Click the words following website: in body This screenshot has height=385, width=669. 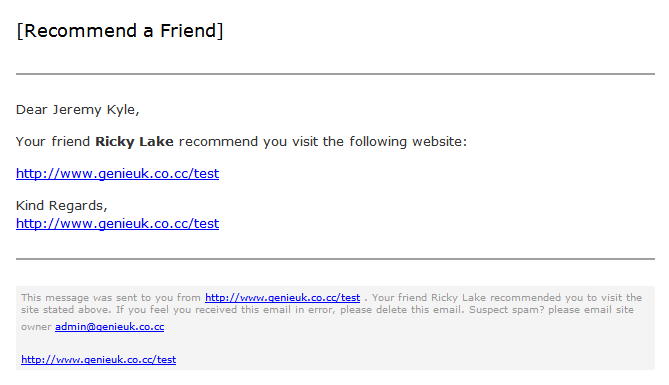pyautogui.click(x=408, y=141)
